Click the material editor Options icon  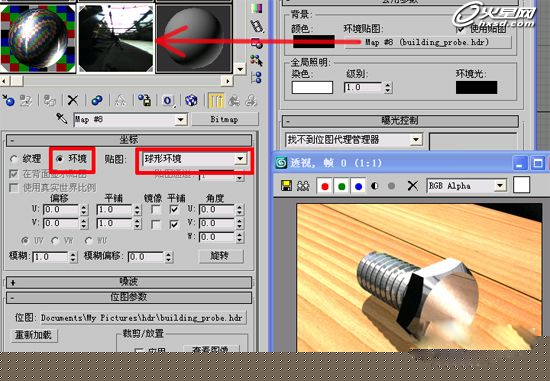click(x=257, y=43)
